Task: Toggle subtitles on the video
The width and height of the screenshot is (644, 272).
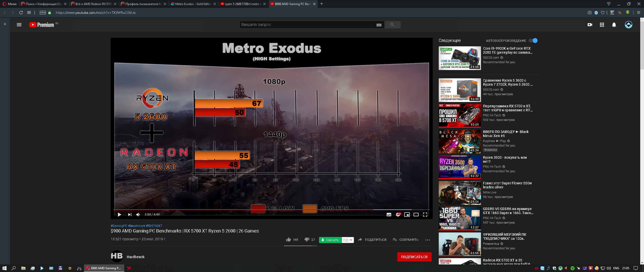Action: (389, 215)
